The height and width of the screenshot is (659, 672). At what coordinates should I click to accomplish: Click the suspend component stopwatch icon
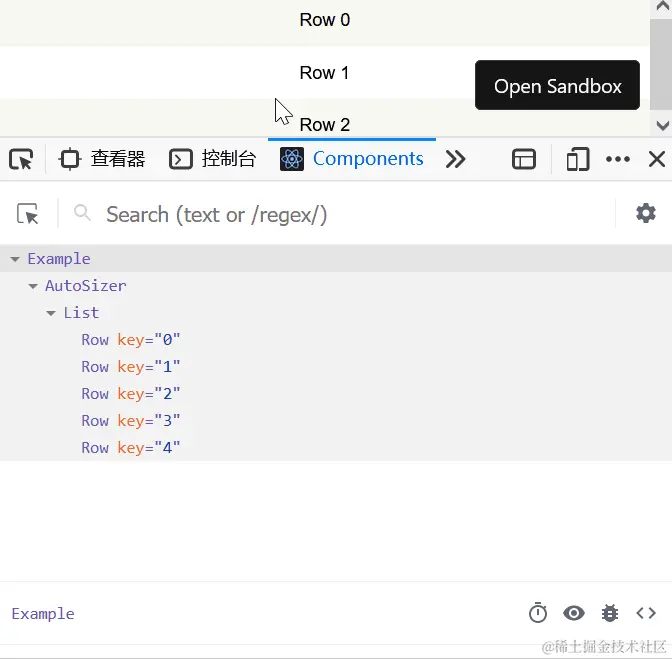coord(538,613)
